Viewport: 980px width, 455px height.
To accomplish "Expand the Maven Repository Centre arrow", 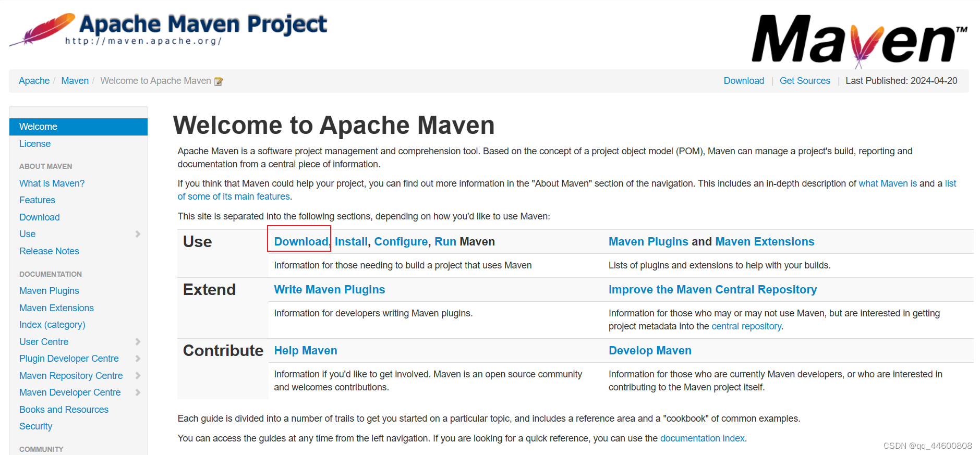I will click(138, 376).
